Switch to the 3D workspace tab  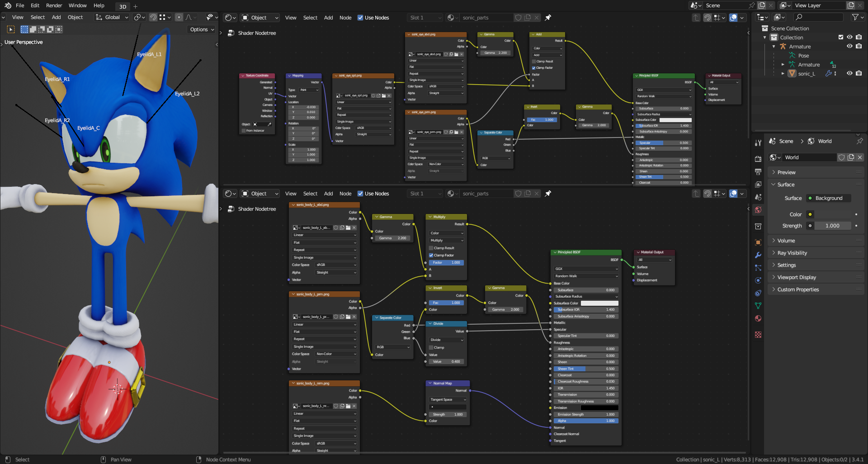point(123,6)
